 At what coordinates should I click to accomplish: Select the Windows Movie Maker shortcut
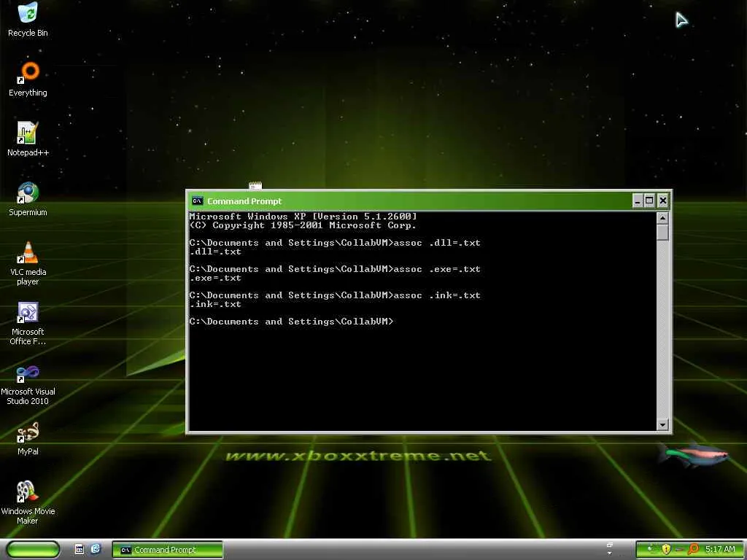tap(28, 503)
